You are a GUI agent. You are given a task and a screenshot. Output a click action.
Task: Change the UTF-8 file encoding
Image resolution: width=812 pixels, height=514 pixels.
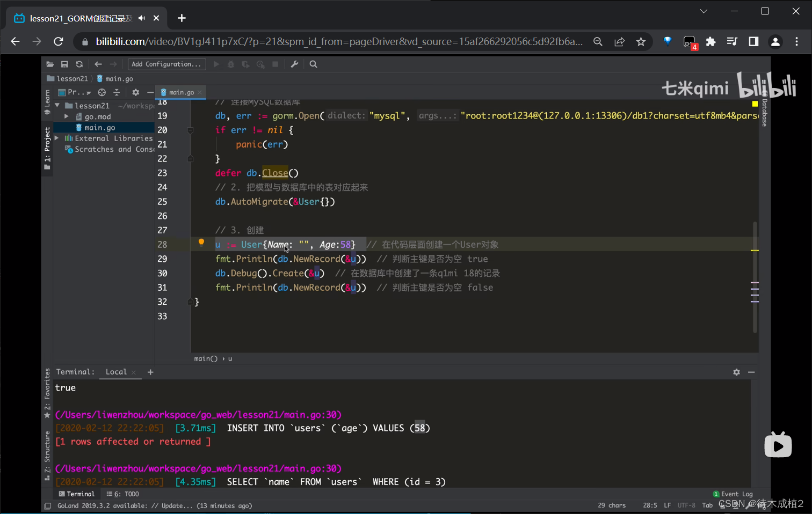point(686,505)
